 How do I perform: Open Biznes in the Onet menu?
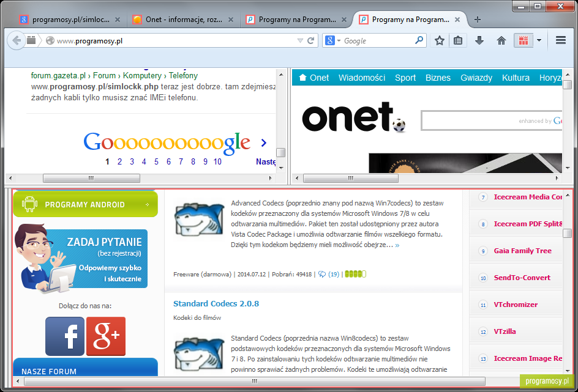pos(438,78)
